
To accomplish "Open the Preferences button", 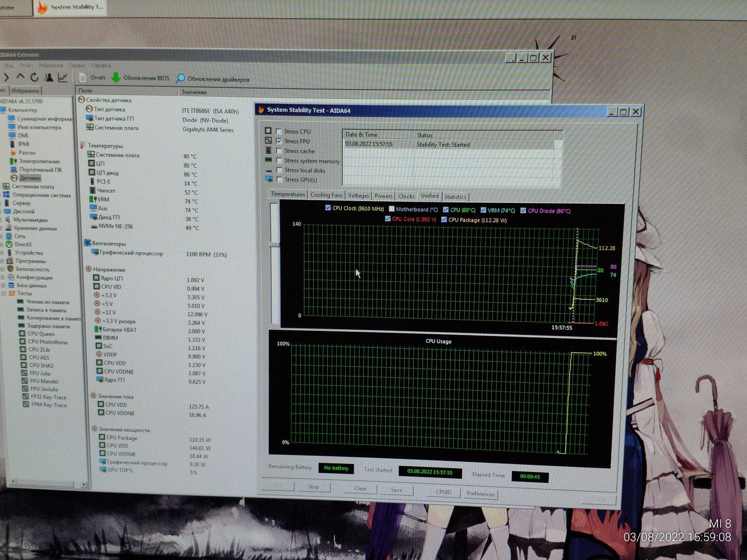I will coord(481,494).
